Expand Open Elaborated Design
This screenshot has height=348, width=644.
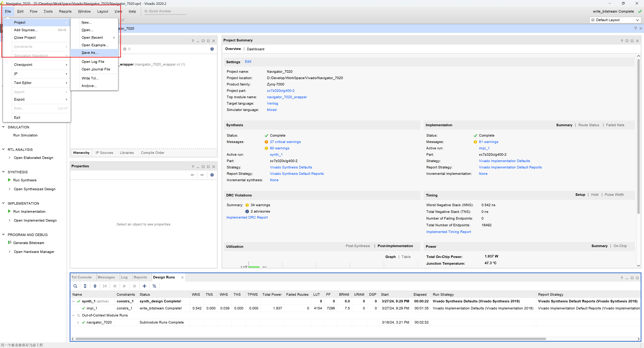click(10, 158)
